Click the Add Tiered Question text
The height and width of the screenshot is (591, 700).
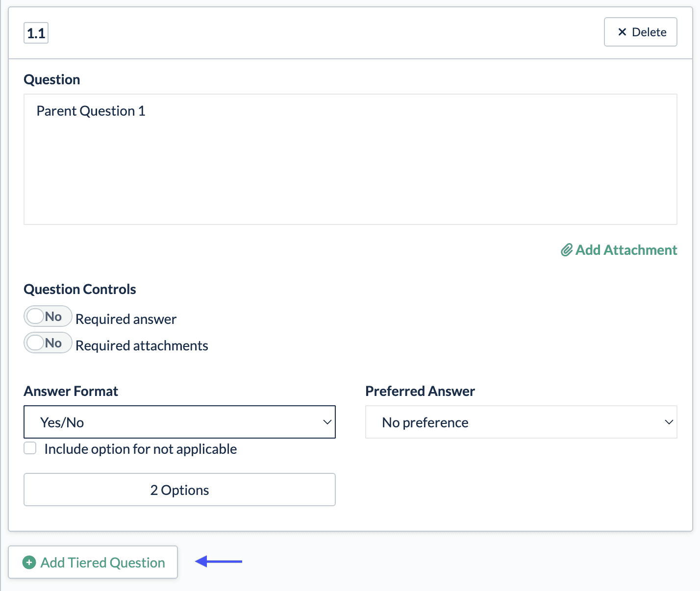coord(102,563)
